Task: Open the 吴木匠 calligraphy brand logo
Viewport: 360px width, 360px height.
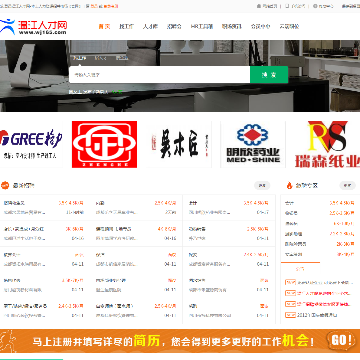Action: (179, 144)
